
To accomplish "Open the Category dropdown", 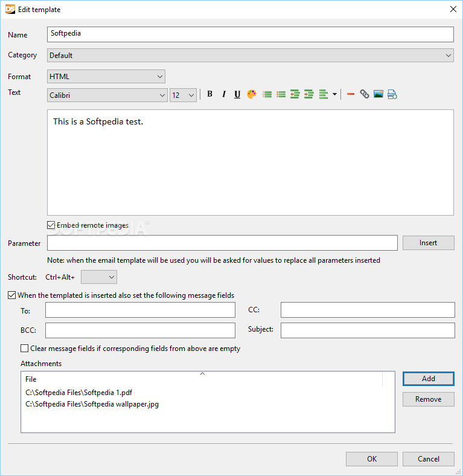I will tap(251, 55).
